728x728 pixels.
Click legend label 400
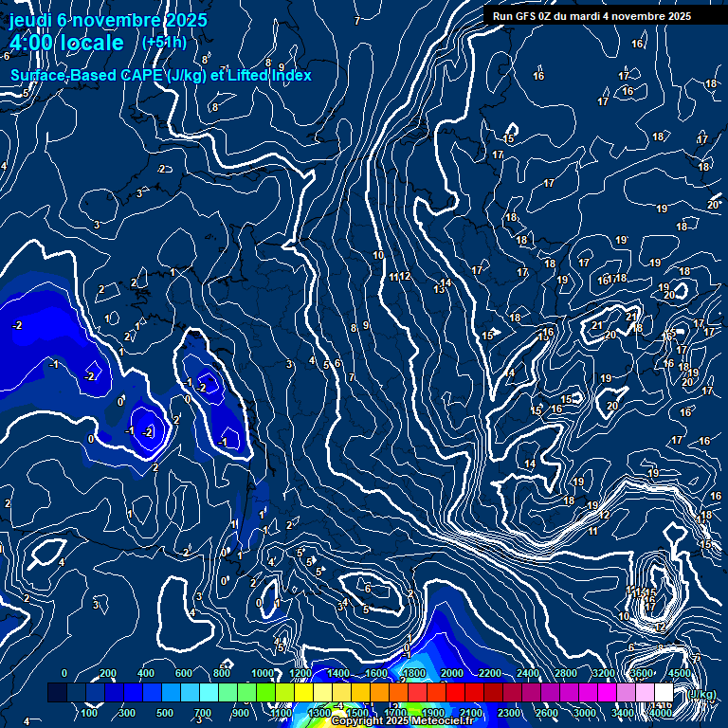146,673
